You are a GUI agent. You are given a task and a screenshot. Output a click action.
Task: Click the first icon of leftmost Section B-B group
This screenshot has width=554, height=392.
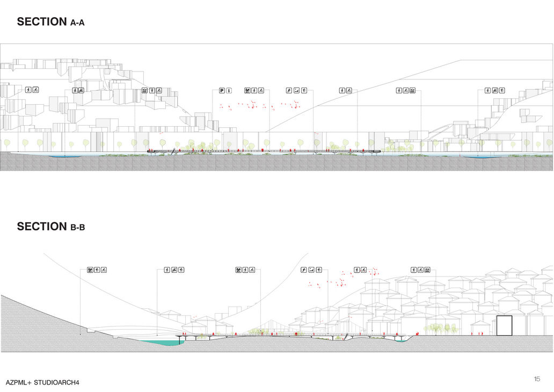click(90, 270)
